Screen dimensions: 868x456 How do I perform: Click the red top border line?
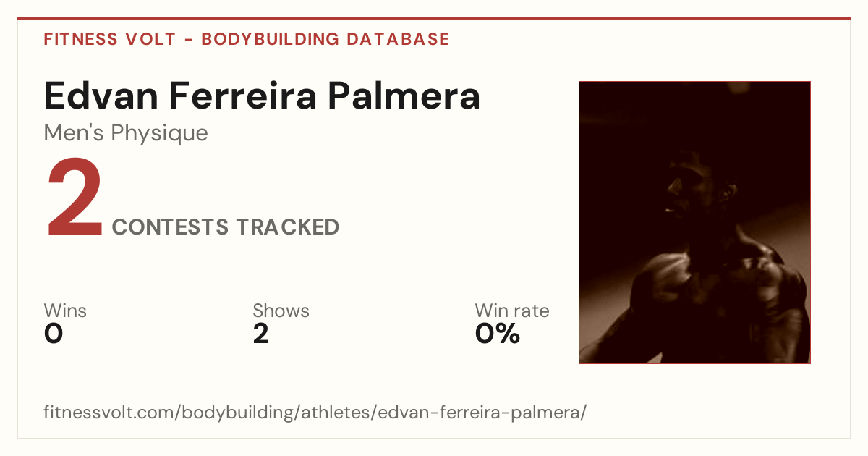pyautogui.click(x=434, y=19)
